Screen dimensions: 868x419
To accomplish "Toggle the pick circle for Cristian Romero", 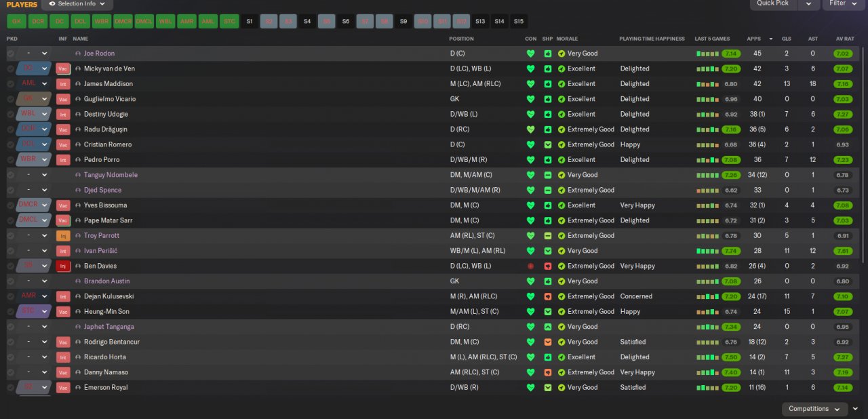I will (10, 144).
